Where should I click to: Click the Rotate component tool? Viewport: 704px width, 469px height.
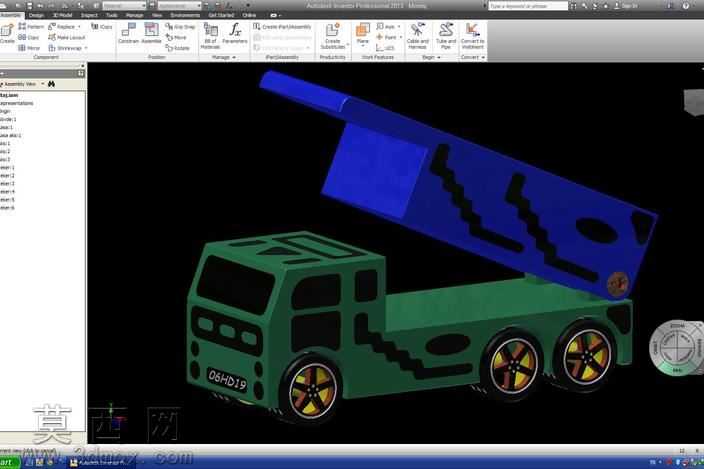[x=178, y=48]
